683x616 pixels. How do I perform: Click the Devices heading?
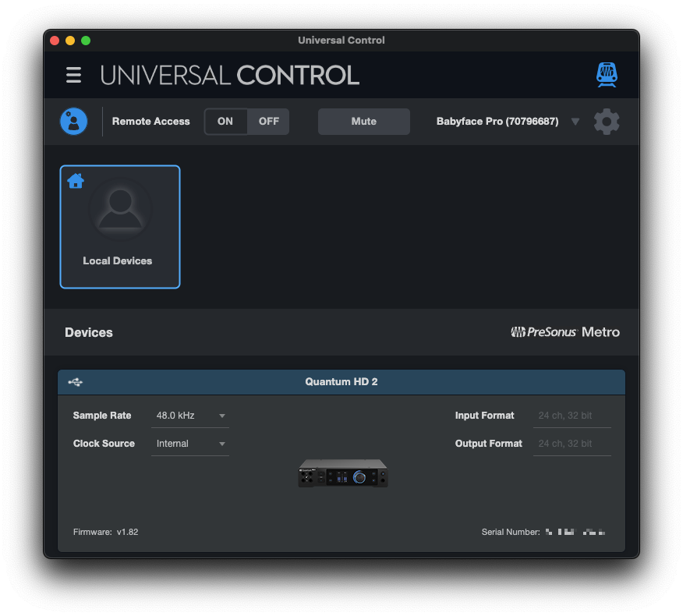coord(89,332)
